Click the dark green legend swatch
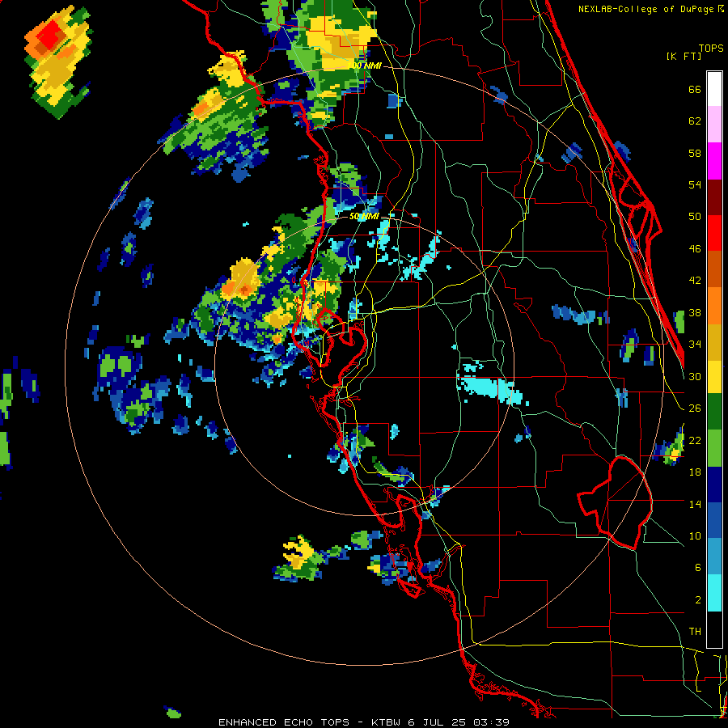Image resolution: width=728 pixels, height=728 pixels. point(714,412)
